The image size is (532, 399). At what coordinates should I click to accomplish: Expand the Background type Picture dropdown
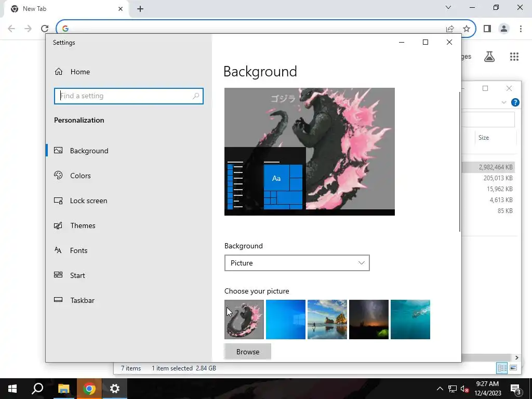coord(297,263)
